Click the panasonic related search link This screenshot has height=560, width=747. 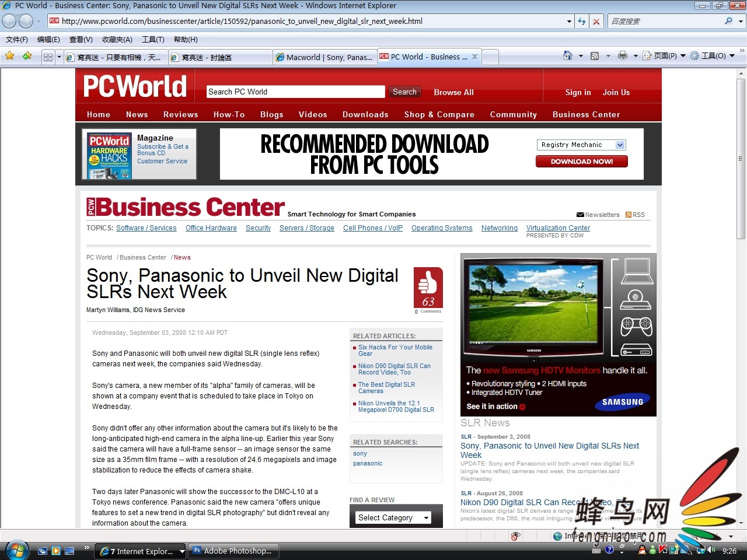368,463
